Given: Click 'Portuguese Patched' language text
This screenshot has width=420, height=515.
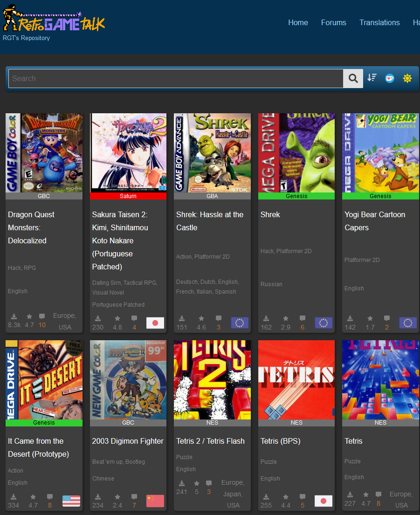Looking at the screenshot, I should pos(118,304).
